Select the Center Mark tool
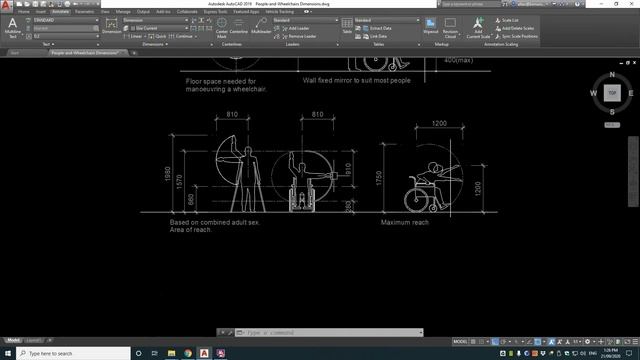Image resolution: width=640 pixels, height=360 pixels. tap(222, 28)
